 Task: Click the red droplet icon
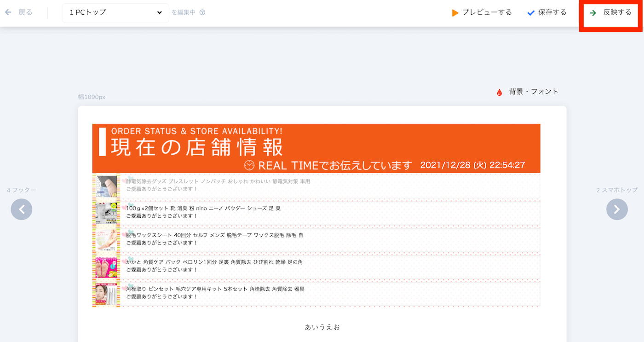[x=500, y=92]
